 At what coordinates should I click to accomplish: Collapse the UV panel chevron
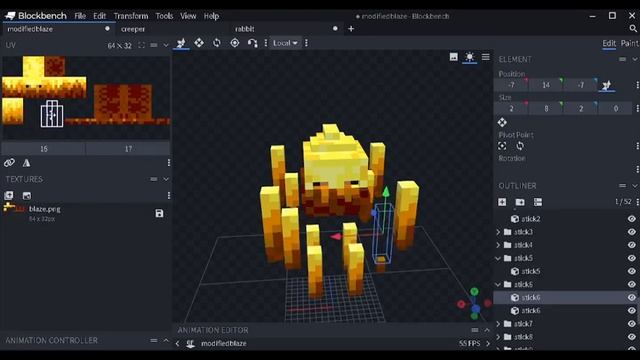click(166, 45)
